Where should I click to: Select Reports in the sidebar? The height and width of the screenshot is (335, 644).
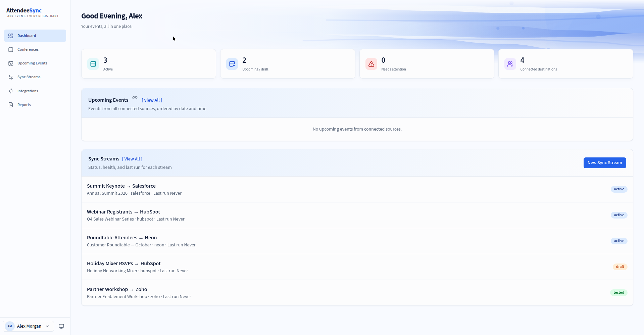[x=35, y=105]
